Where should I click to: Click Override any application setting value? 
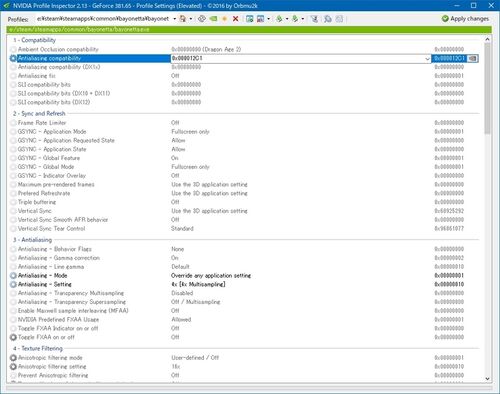[211, 276]
